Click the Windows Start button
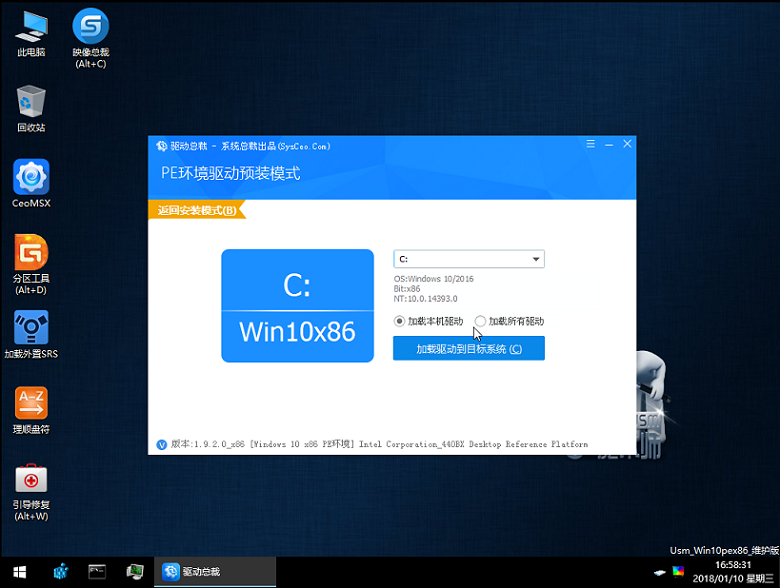The image size is (780, 588). pos(19,572)
